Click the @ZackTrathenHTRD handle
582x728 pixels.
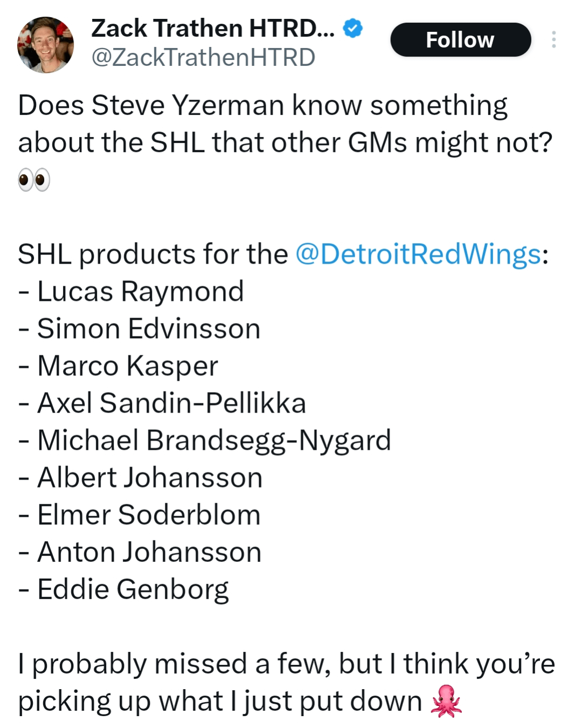point(203,57)
